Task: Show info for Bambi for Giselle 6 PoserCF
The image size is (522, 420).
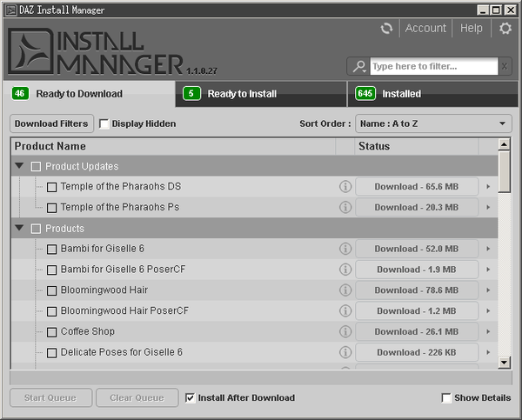Action: tap(345, 270)
